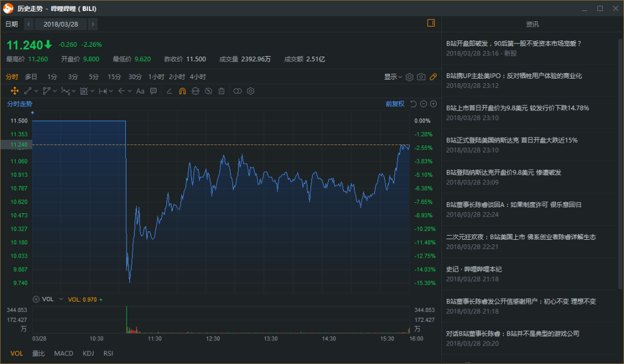Toggle the orange magnet snap tool
This screenshot has width=624, height=364.
182,91
